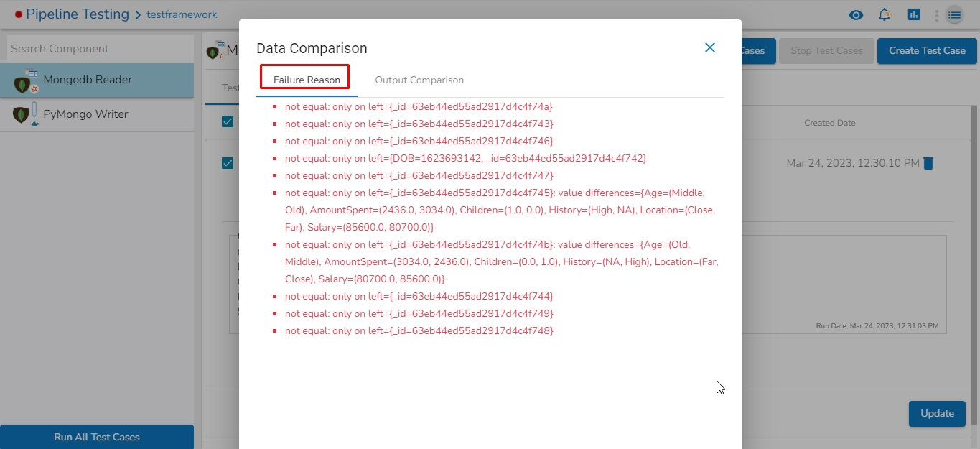Click the PyMongo Writer component icon

(x=25, y=114)
